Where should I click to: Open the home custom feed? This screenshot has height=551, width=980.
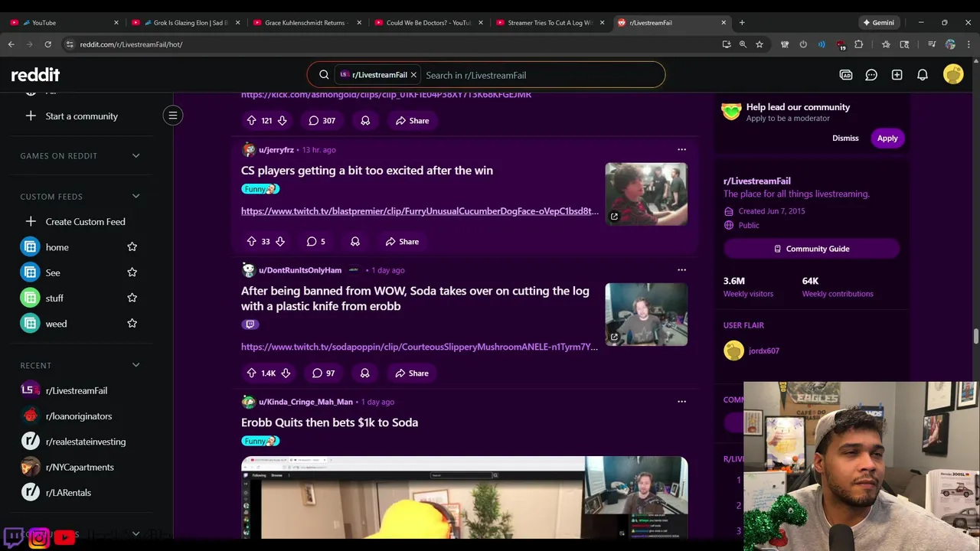[x=57, y=247]
